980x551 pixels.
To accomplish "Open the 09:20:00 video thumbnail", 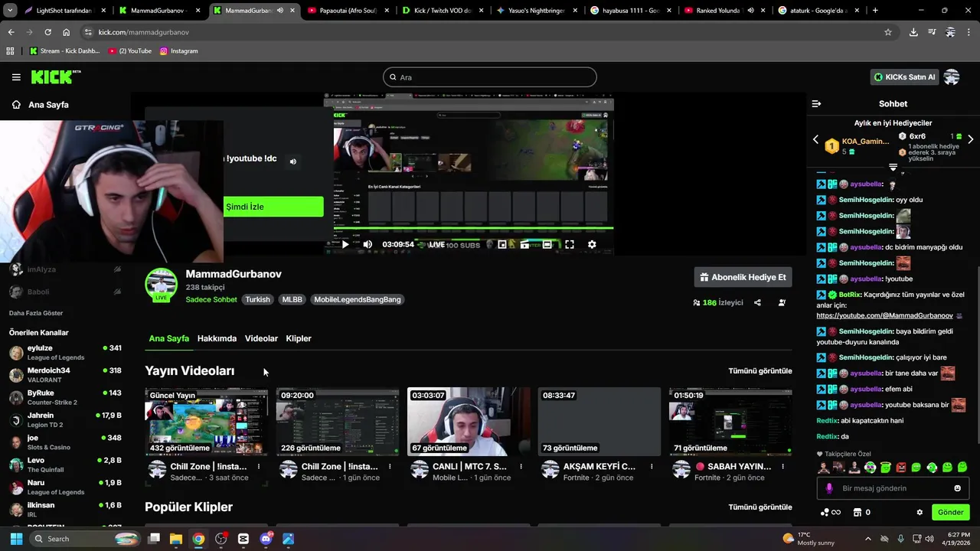I will [338, 421].
